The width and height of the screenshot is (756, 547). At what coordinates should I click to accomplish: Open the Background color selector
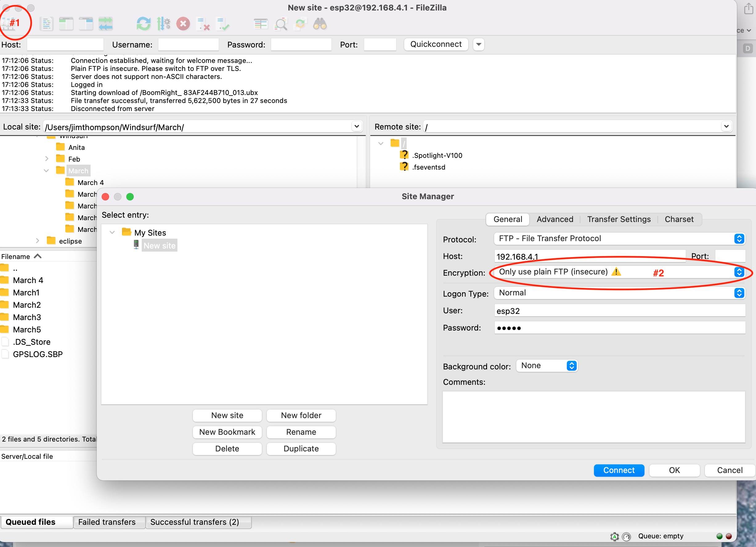(x=547, y=366)
